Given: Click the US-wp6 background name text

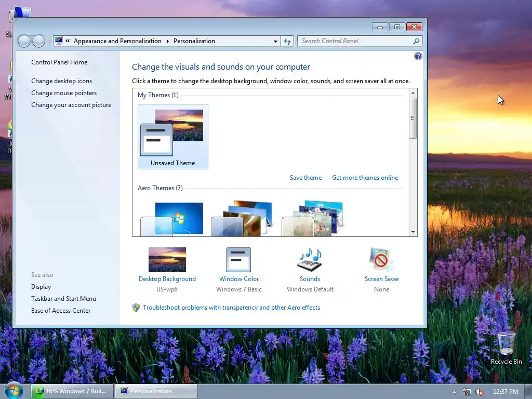Looking at the screenshot, I should point(167,289).
